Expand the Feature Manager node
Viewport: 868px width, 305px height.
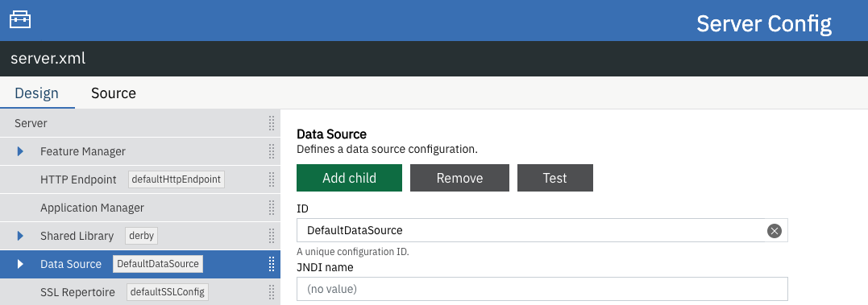point(20,151)
